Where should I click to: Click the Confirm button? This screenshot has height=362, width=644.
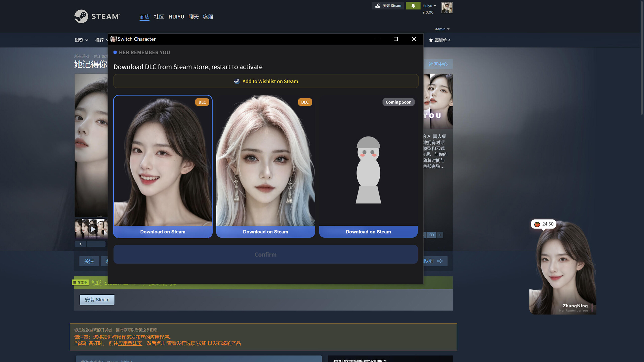(266, 254)
